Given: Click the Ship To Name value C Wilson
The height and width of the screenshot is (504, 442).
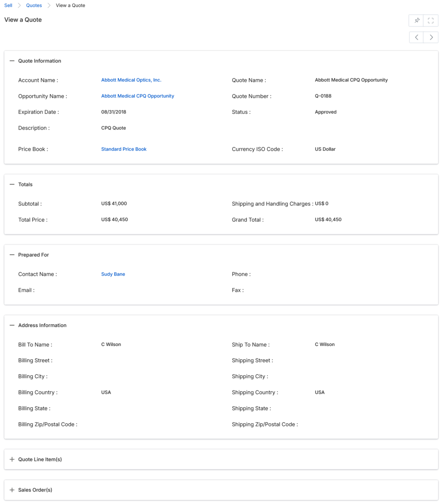Looking at the screenshot, I should [x=325, y=345].
